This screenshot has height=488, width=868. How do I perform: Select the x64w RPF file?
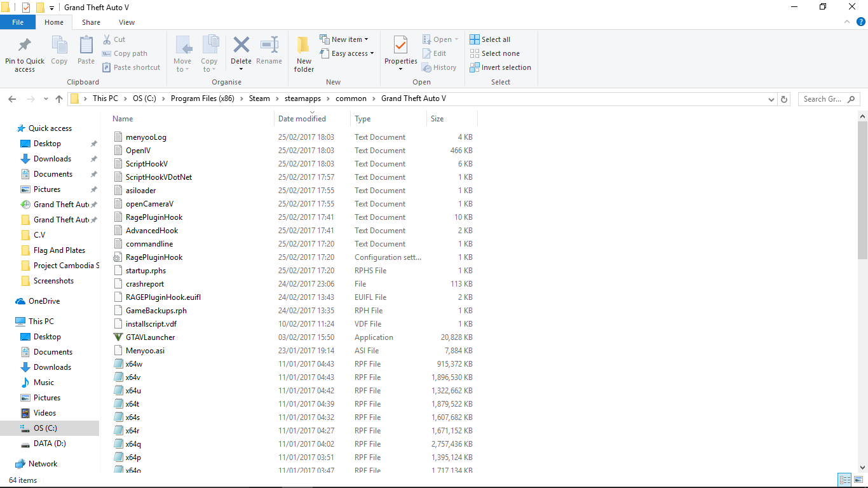(133, 364)
